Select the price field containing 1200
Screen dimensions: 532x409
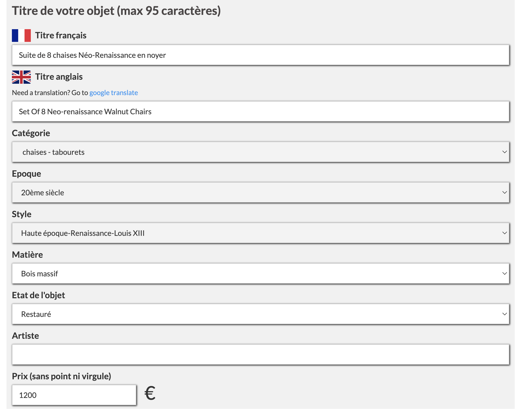(74, 395)
